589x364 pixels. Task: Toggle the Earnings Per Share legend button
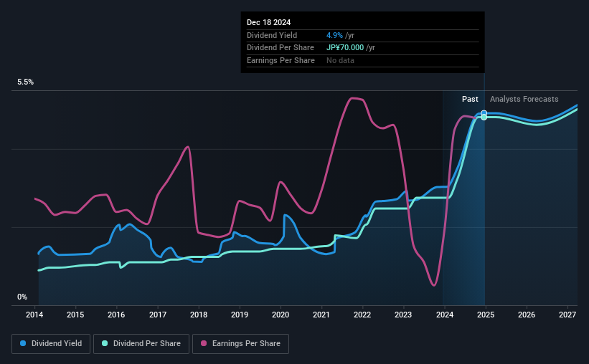[240, 344]
